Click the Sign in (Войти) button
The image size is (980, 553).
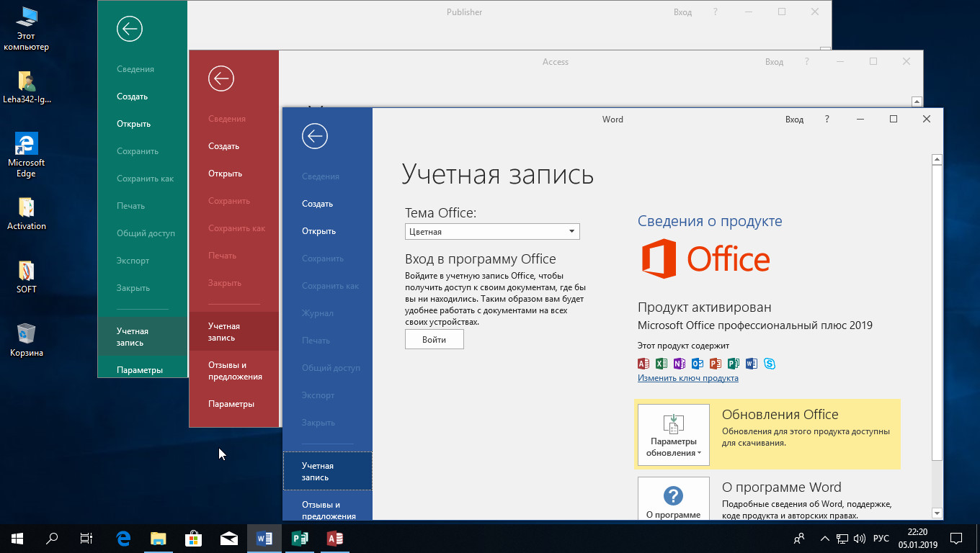[x=434, y=339]
